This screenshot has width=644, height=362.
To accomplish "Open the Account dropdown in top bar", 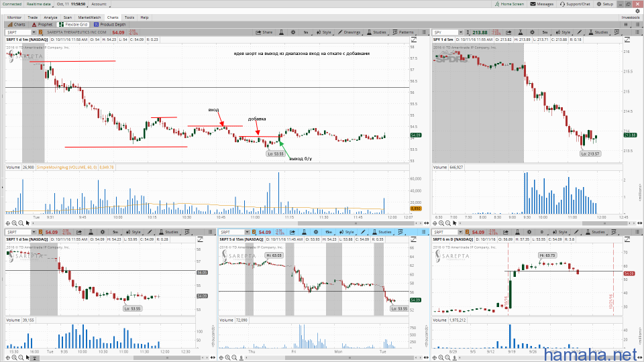I will tap(99, 4).
